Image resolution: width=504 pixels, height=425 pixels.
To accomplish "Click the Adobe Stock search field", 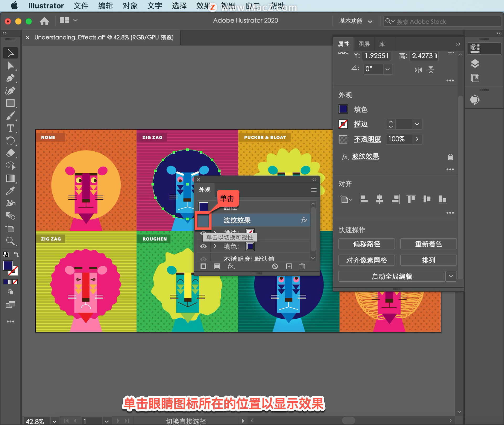I will coord(442,21).
